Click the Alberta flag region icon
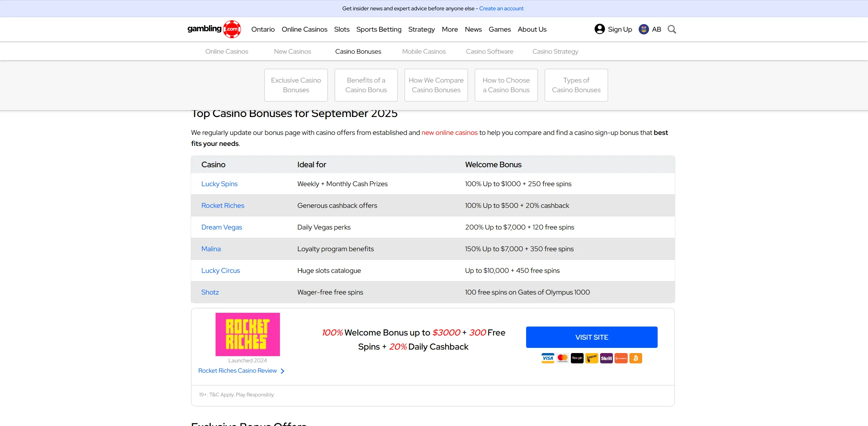868x426 pixels. coord(644,29)
